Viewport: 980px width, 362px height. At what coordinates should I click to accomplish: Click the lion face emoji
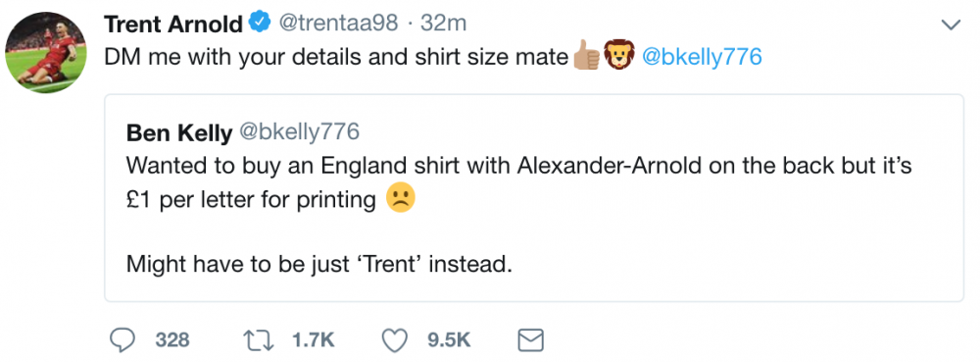coord(619,56)
